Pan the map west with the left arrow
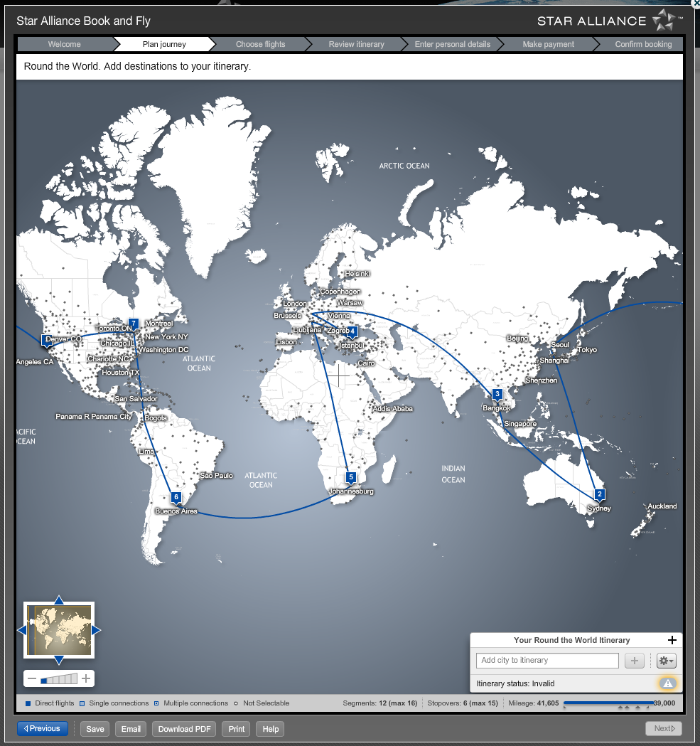 tap(23, 630)
